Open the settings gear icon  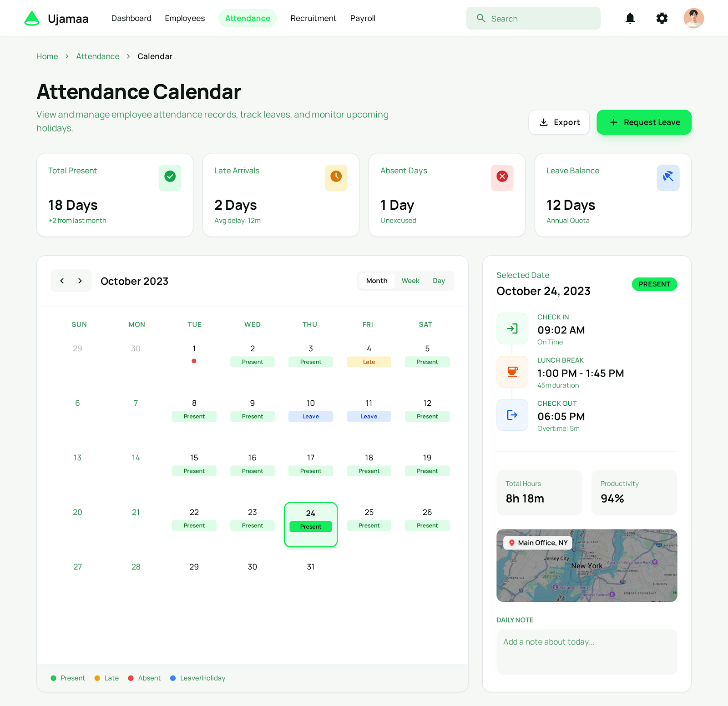pos(662,18)
